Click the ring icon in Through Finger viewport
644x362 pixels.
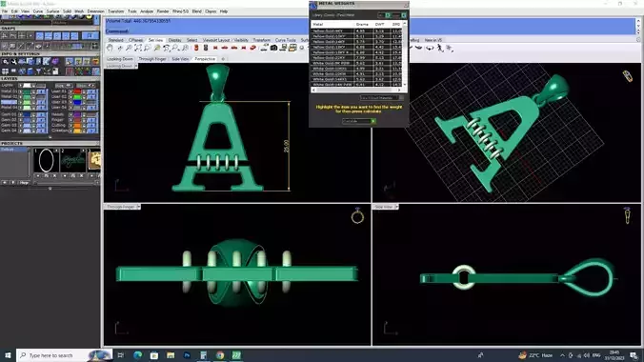click(x=357, y=215)
